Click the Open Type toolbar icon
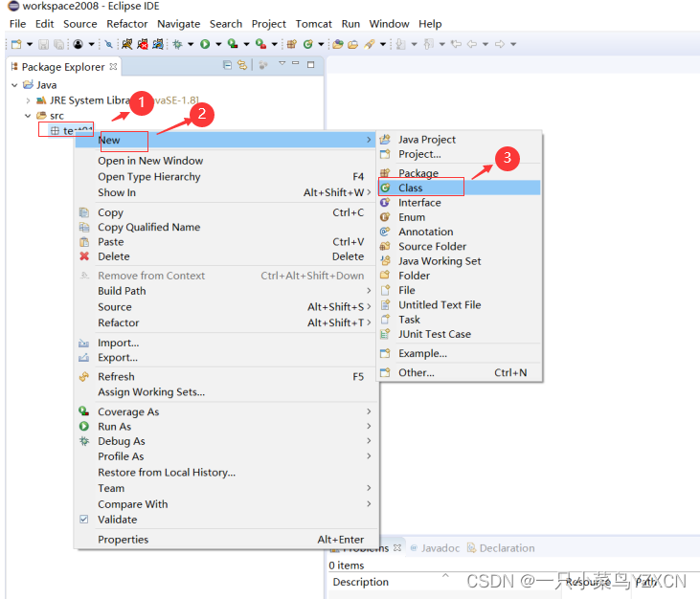Image resolution: width=700 pixels, height=599 pixels. [x=338, y=44]
